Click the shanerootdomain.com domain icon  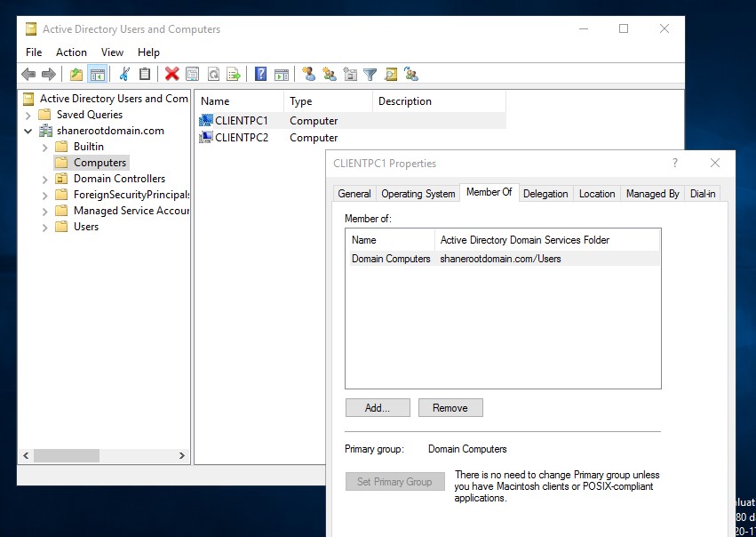46,131
